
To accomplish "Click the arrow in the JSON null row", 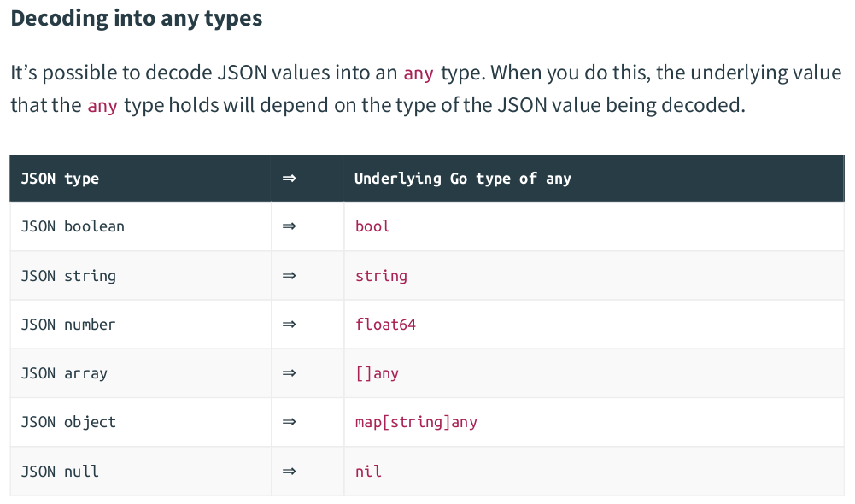I will point(289,471).
